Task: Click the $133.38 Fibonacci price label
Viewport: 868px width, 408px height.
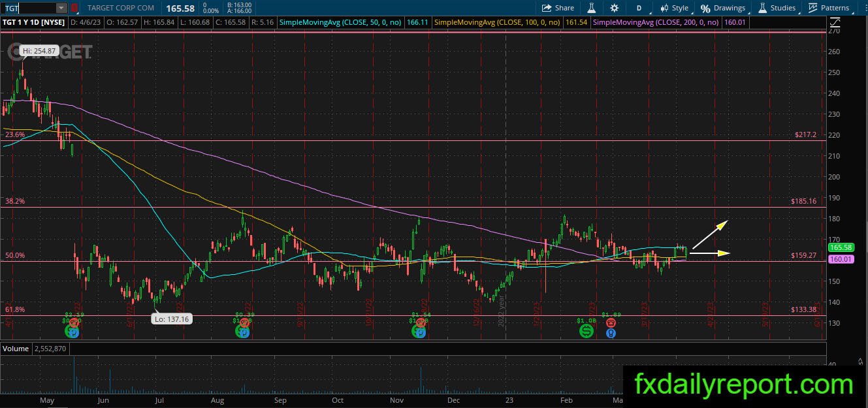Action: (x=803, y=309)
